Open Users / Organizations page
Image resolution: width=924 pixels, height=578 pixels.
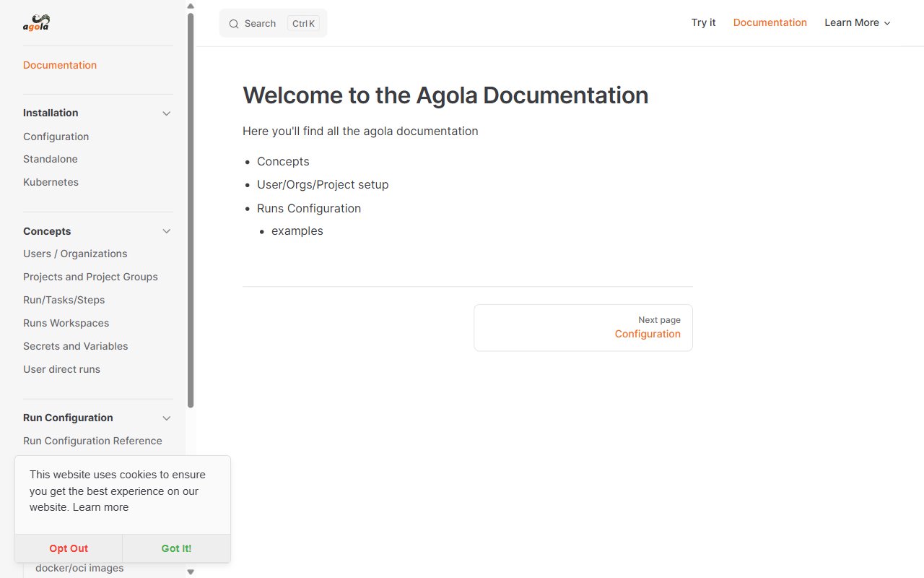click(75, 254)
